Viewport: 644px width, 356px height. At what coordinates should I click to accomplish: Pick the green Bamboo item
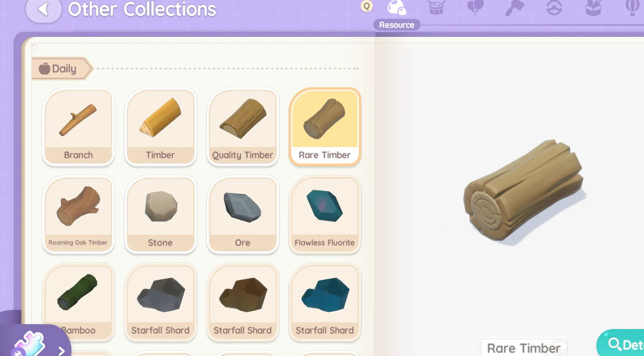click(x=78, y=302)
